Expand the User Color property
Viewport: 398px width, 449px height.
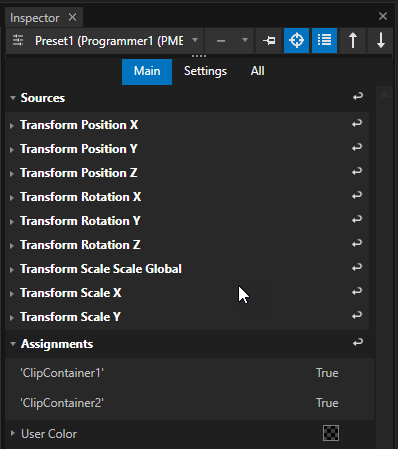(x=12, y=433)
